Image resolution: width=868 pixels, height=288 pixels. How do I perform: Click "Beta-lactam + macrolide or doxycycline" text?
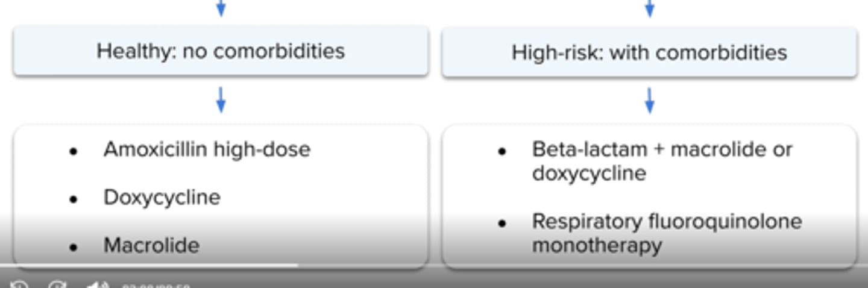661,161
